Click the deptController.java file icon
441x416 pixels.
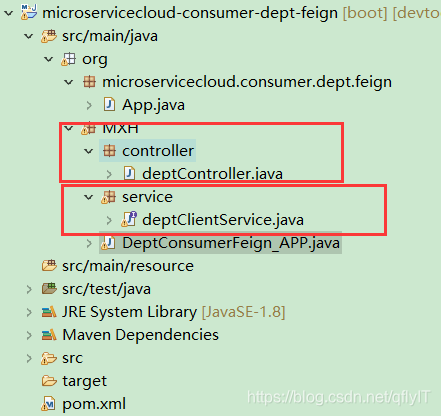(129, 173)
